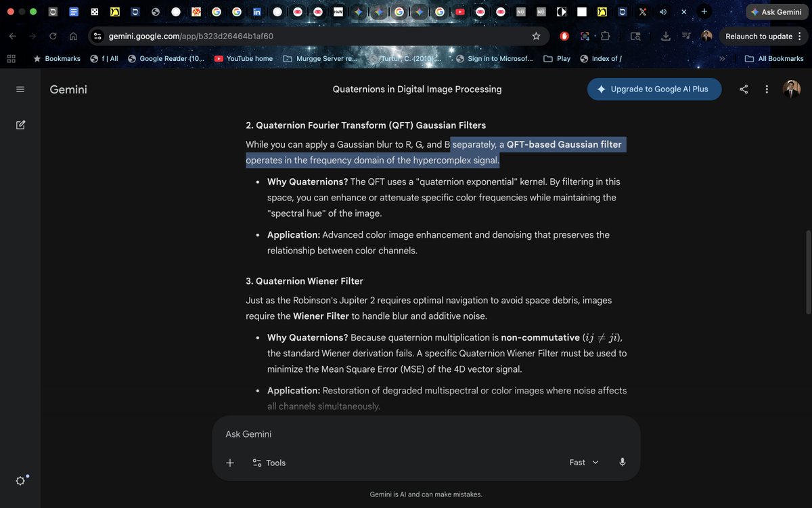The image size is (812, 508).
Task: Go to browser home page
Action: click(x=73, y=36)
